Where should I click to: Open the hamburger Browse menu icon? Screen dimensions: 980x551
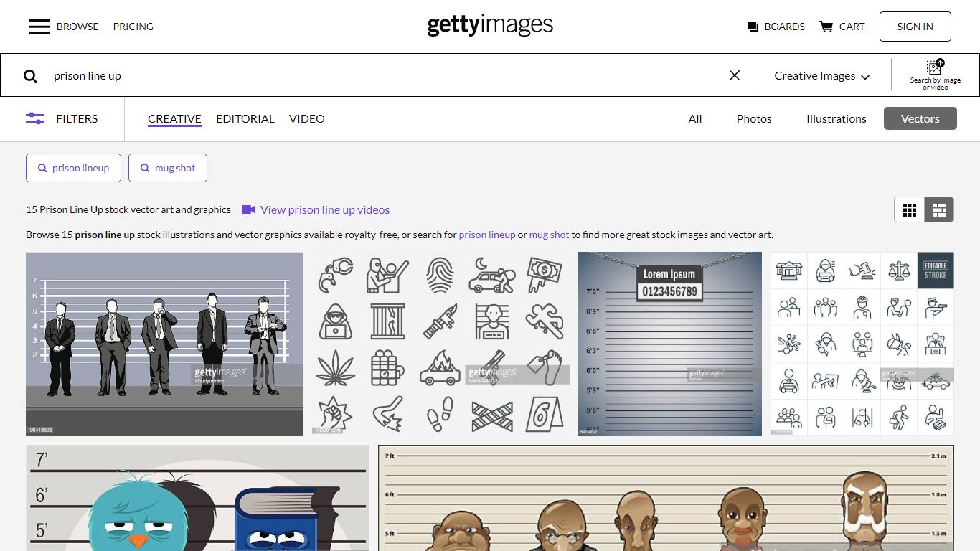click(x=39, y=27)
